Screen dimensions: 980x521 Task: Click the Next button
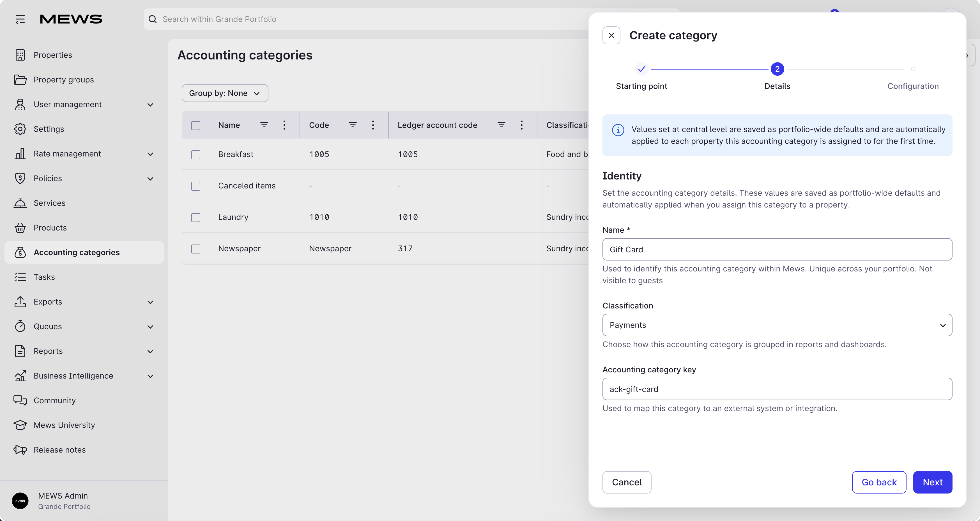point(932,482)
